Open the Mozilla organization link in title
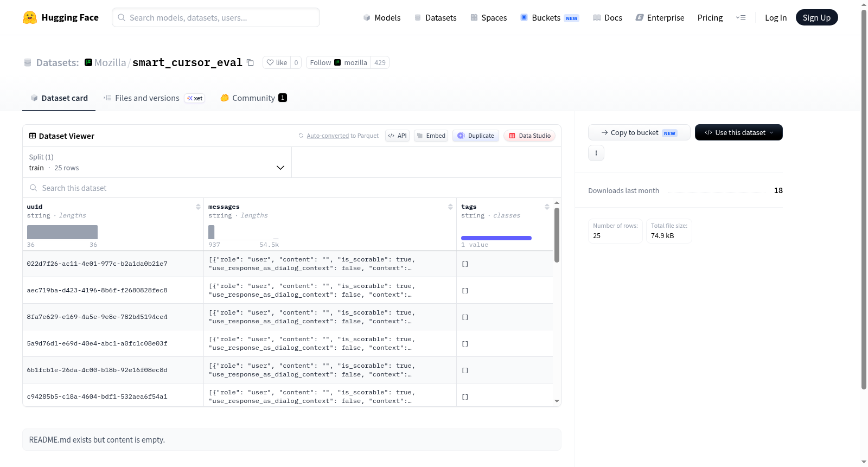 [110, 62]
